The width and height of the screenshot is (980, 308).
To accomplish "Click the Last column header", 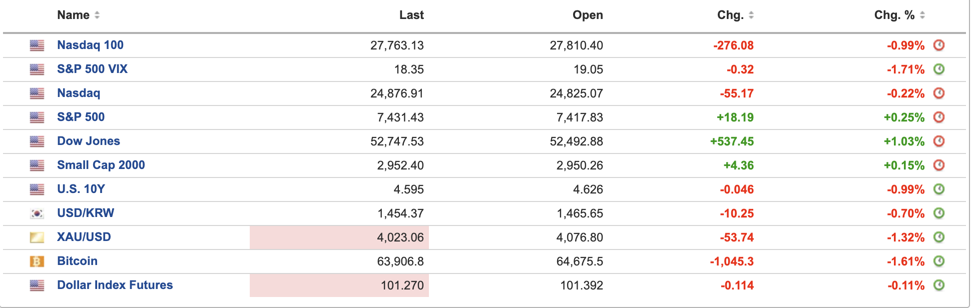I will point(411,15).
